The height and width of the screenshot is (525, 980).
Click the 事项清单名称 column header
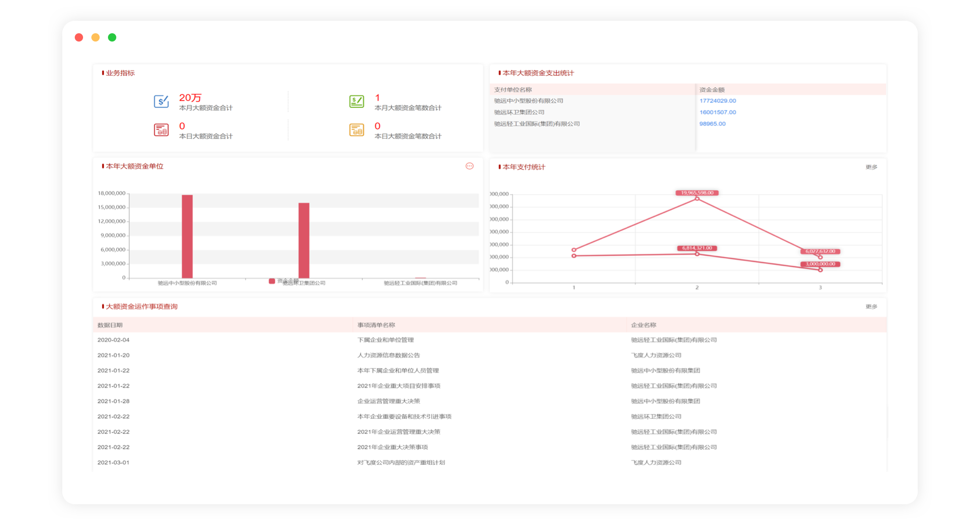point(376,325)
